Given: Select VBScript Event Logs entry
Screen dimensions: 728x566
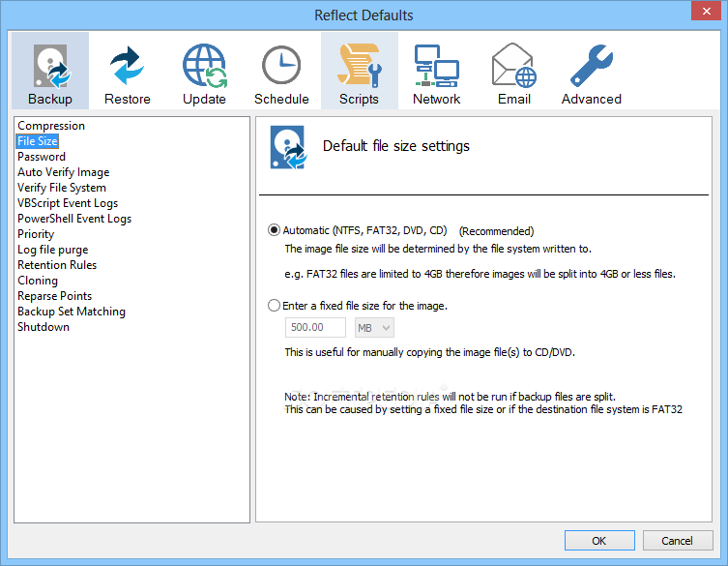Looking at the screenshot, I should [68, 203].
